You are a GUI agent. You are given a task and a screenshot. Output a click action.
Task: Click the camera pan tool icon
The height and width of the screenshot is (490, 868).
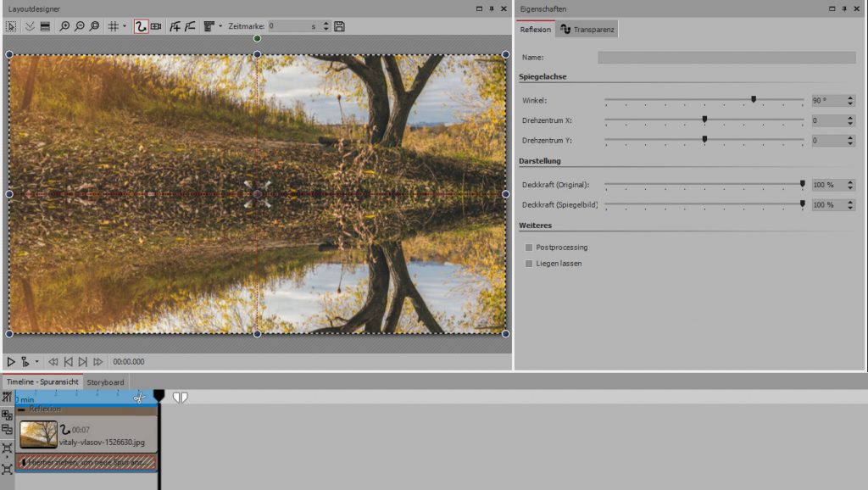click(x=157, y=27)
